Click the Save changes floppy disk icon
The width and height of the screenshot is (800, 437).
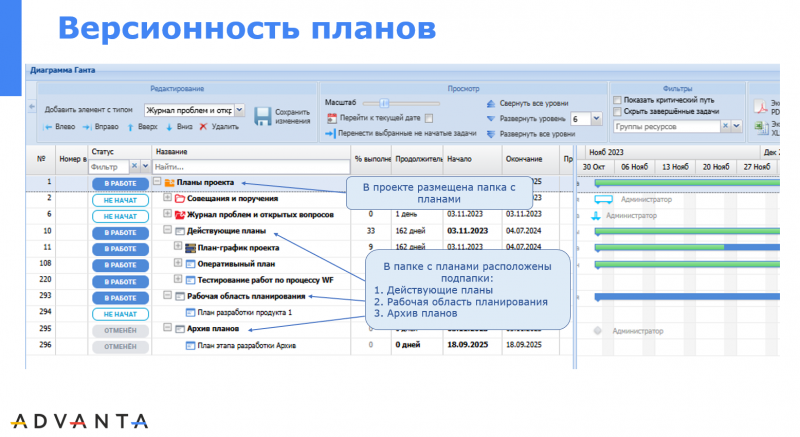pyautogui.click(x=262, y=116)
